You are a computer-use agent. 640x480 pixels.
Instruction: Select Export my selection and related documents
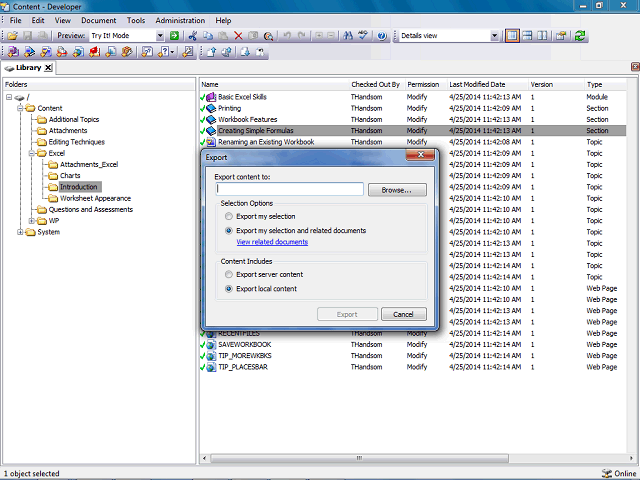(x=229, y=231)
